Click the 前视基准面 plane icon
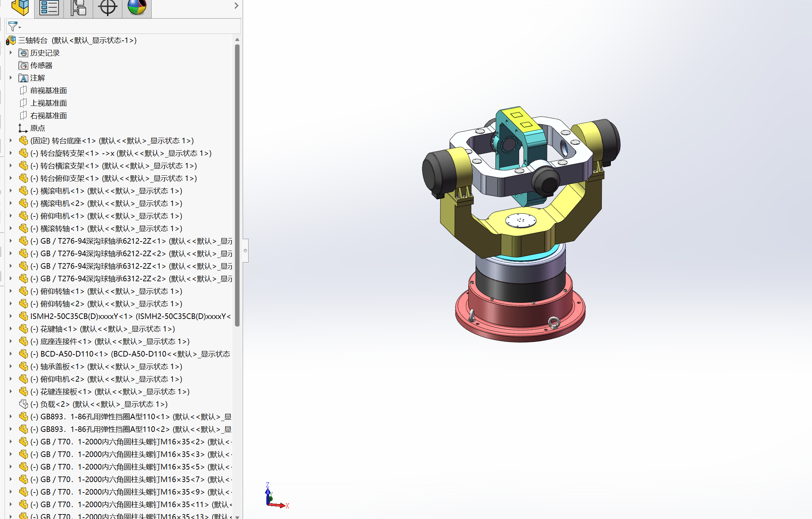The width and height of the screenshot is (812, 519). 23,90
